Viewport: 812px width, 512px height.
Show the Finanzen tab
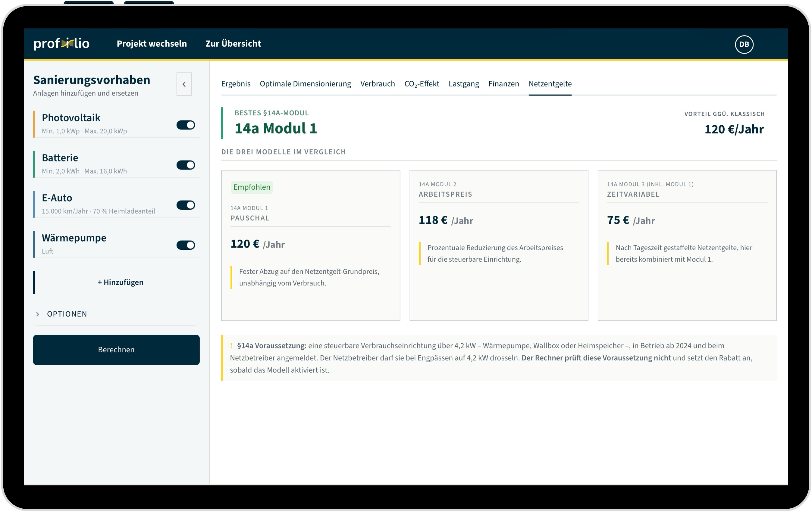pos(503,84)
